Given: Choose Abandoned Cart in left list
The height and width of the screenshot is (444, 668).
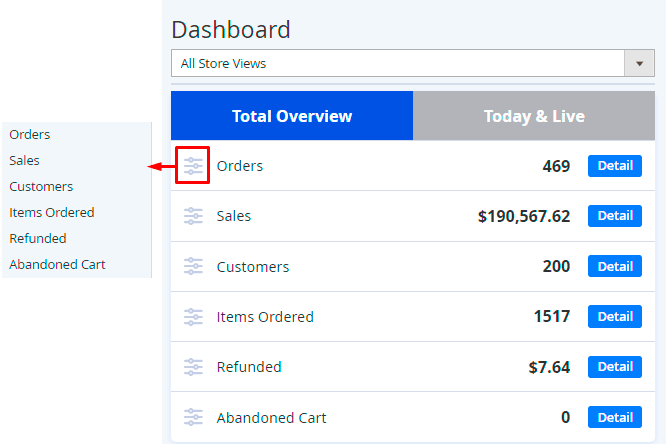Looking at the screenshot, I should pyautogui.click(x=57, y=264).
